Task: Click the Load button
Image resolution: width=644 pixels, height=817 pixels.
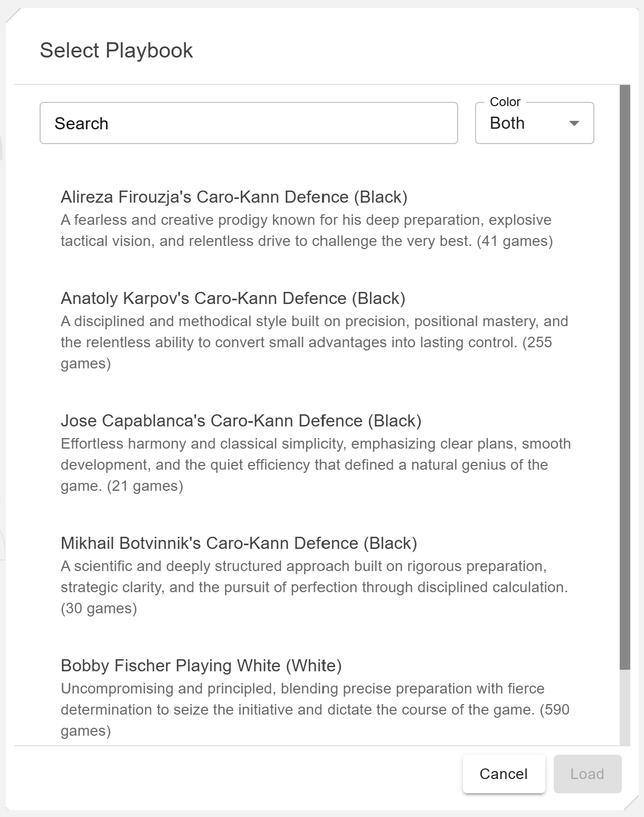Action: coord(587,774)
